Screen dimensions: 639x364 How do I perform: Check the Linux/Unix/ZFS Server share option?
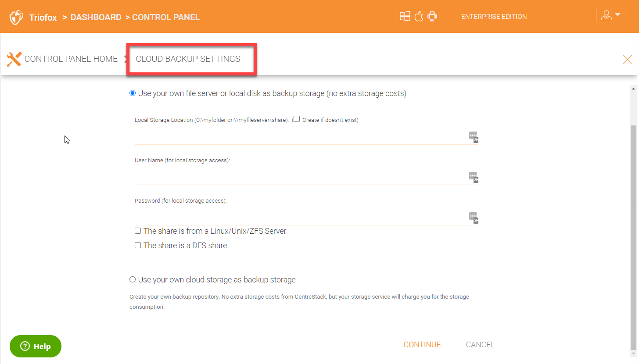tap(138, 231)
